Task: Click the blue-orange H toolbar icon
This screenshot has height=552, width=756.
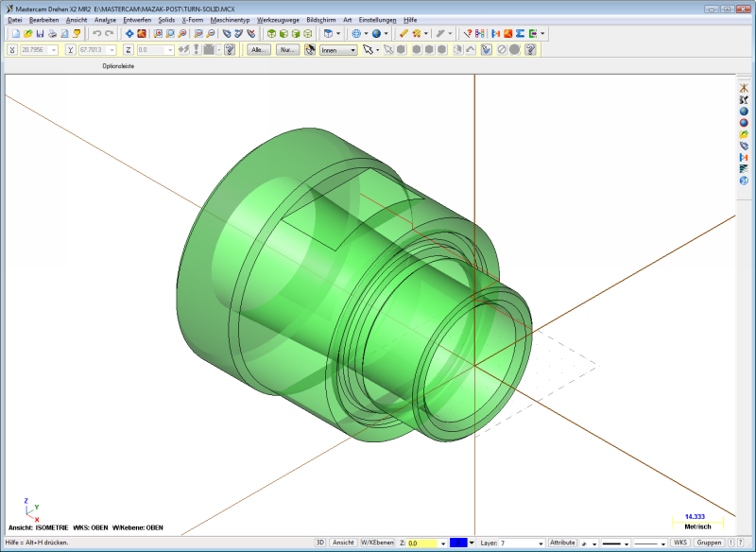Action: [x=495, y=34]
